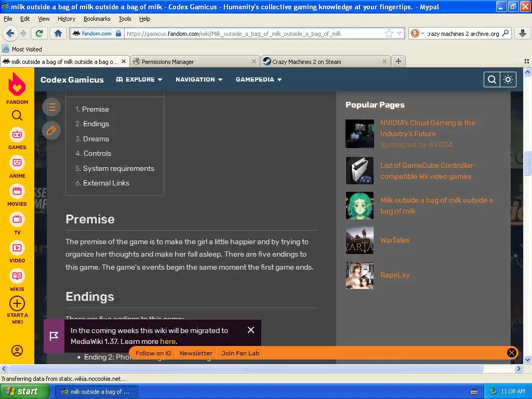Image resolution: width=532 pixels, height=399 pixels.
Task: Open the Movies icon in Fandom sidebar
Action: tap(17, 191)
